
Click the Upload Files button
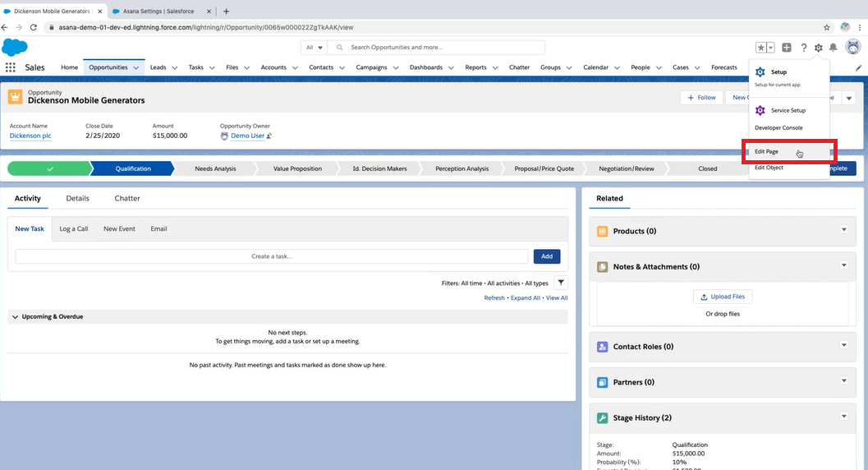point(723,297)
